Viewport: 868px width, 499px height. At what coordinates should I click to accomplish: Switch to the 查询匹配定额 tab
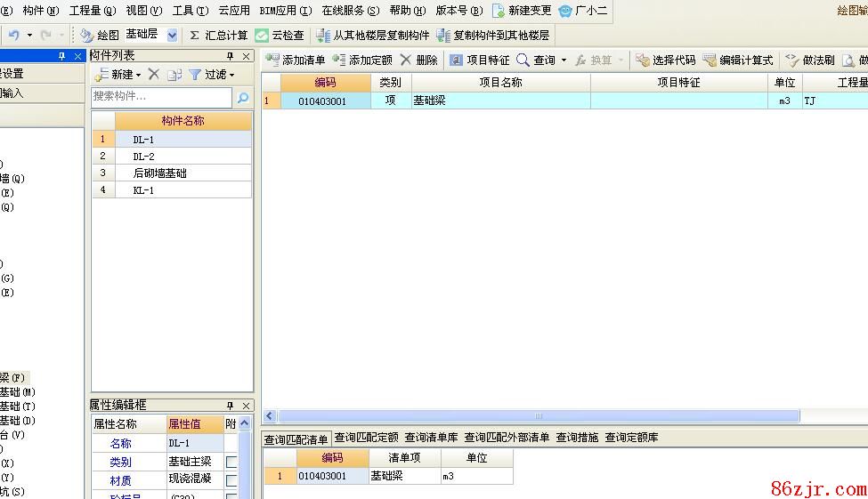coord(366,438)
